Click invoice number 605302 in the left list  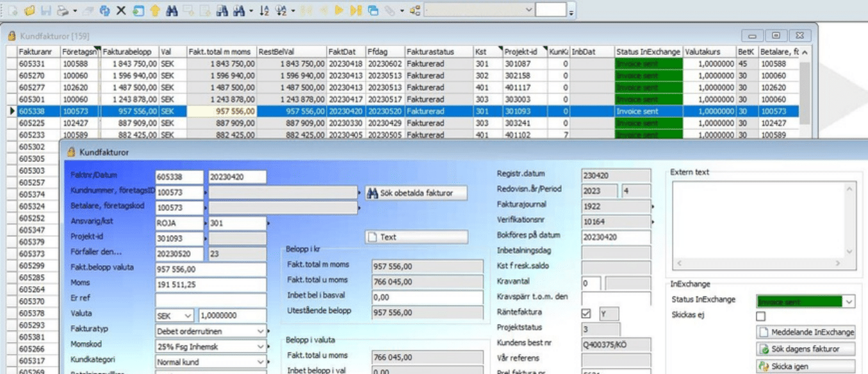(31, 147)
